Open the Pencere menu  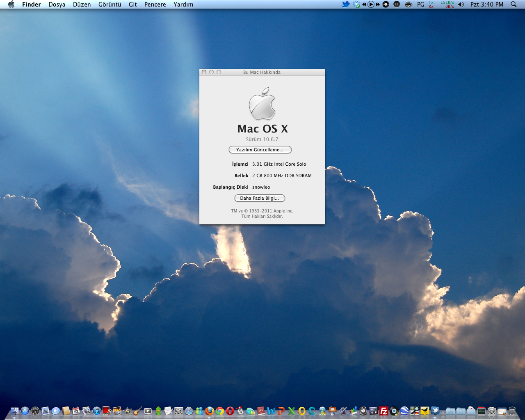coord(155,4)
